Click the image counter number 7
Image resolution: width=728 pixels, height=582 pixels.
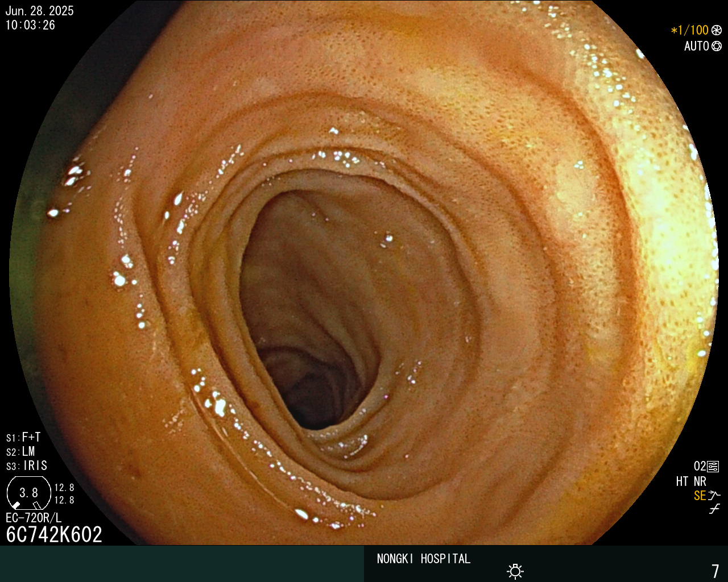715,571
